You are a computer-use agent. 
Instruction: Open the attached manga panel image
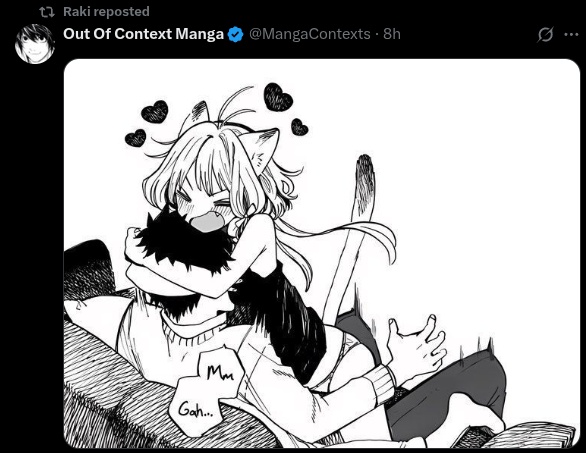click(322, 253)
